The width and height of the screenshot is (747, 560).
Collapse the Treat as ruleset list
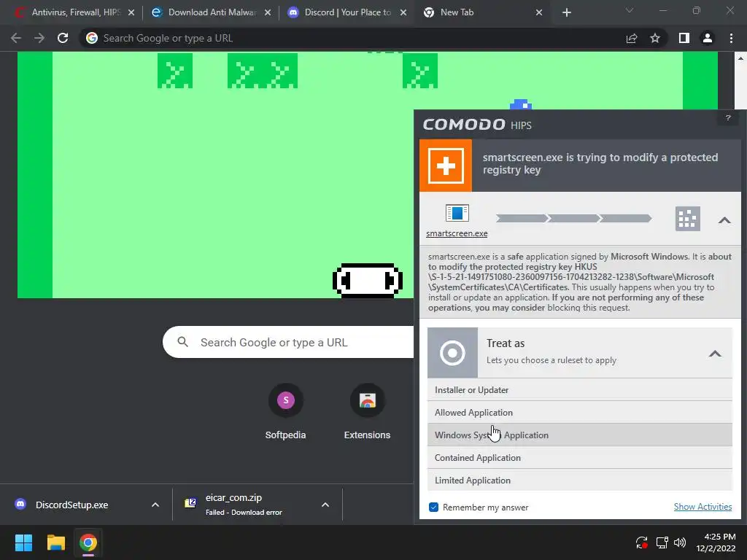pyautogui.click(x=715, y=354)
